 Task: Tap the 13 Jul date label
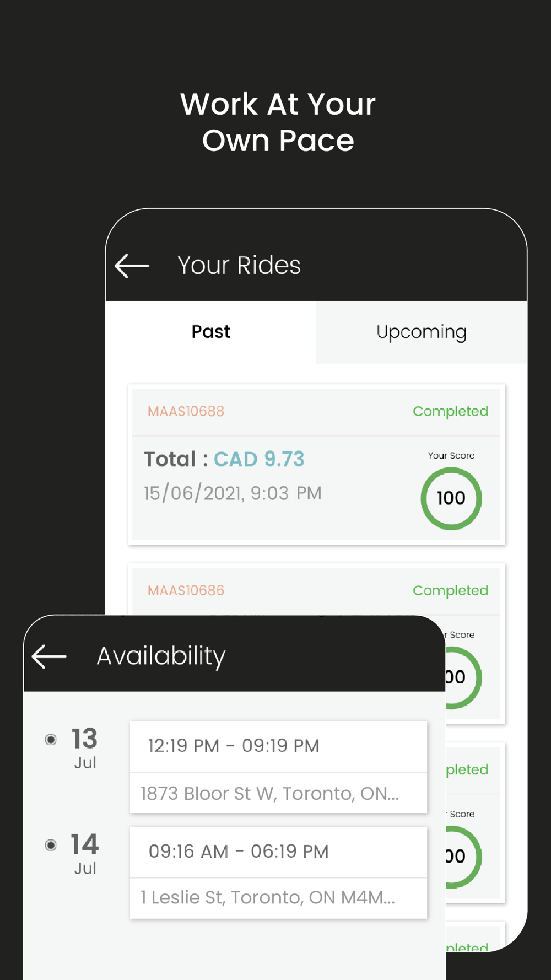85,749
